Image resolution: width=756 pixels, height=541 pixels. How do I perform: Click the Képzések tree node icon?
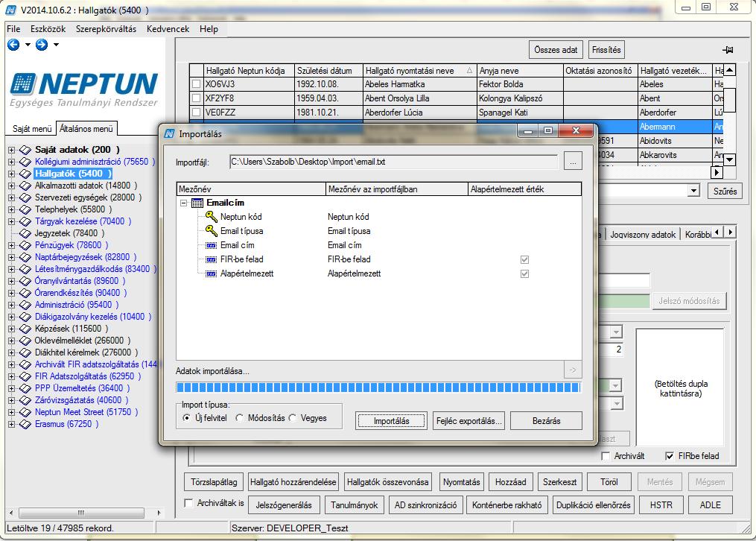tap(25, 329)
